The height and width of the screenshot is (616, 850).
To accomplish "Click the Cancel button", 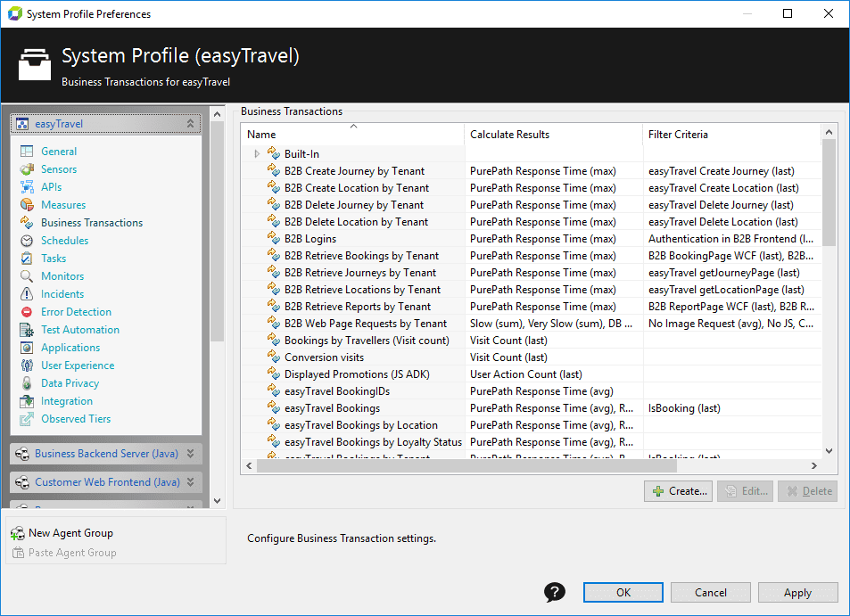I will pos(711,593).
